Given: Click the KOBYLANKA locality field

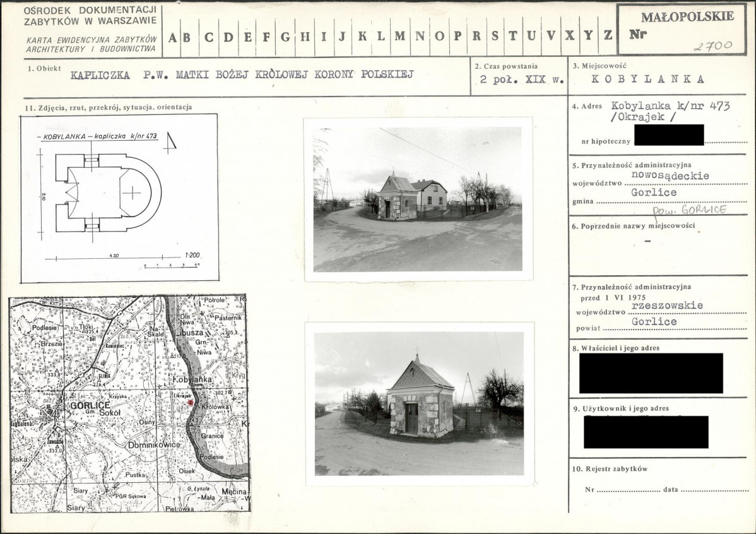Looking at the screenshot, I should 648,79.
